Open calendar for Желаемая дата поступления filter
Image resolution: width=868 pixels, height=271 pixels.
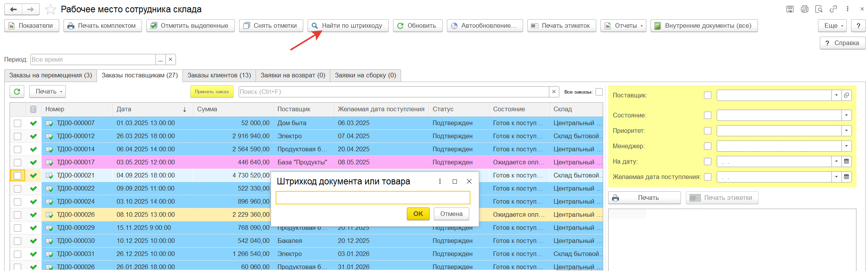tap(846, 177)
